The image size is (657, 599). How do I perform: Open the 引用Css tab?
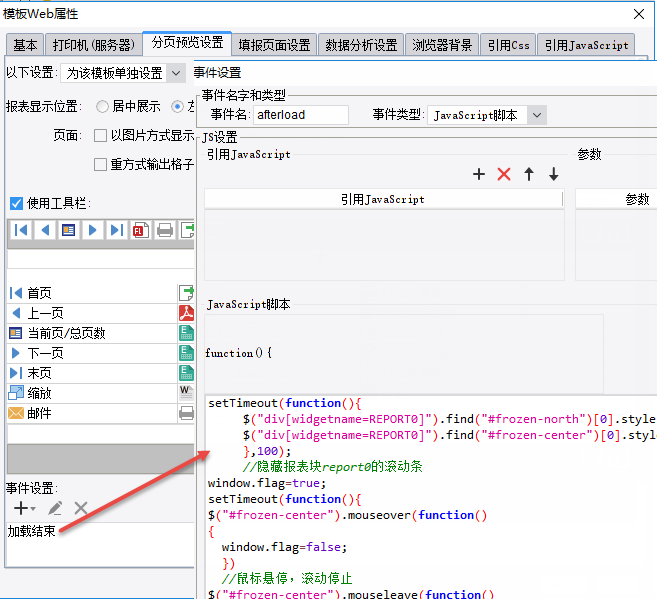click(x=508, y=45)
